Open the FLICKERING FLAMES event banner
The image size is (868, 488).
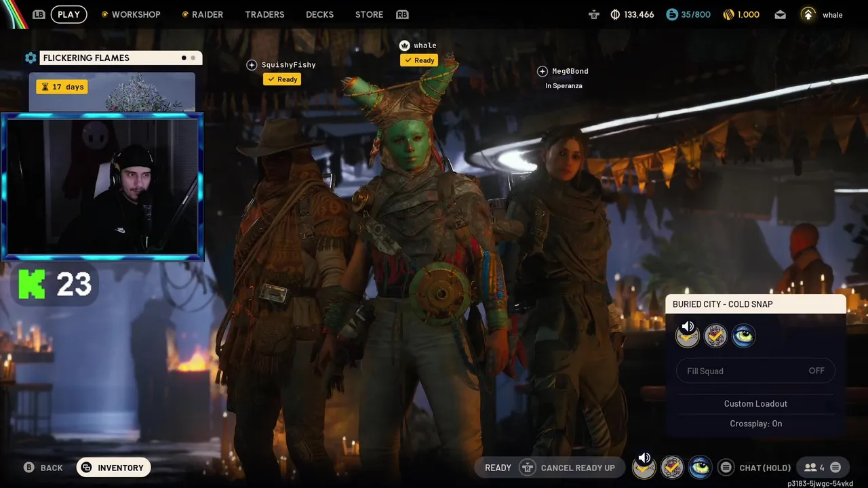pyautogui.click(x=121, y=58)
